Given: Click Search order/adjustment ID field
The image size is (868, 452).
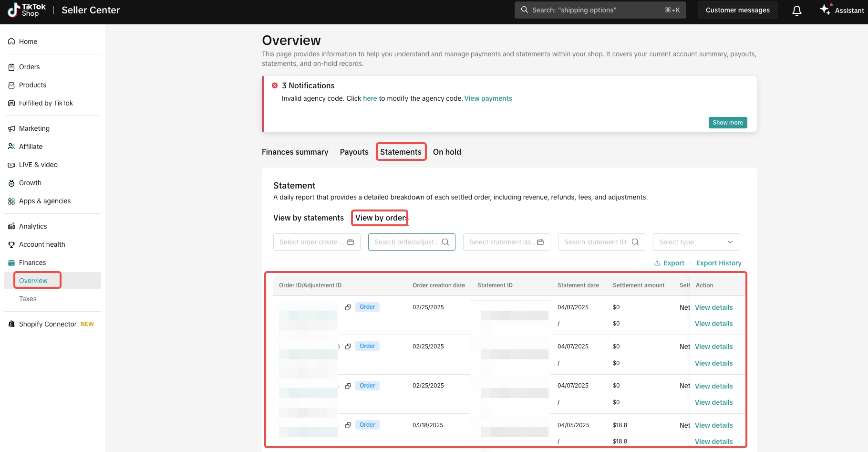Looking at the screenshot, I should coord(412,242).
